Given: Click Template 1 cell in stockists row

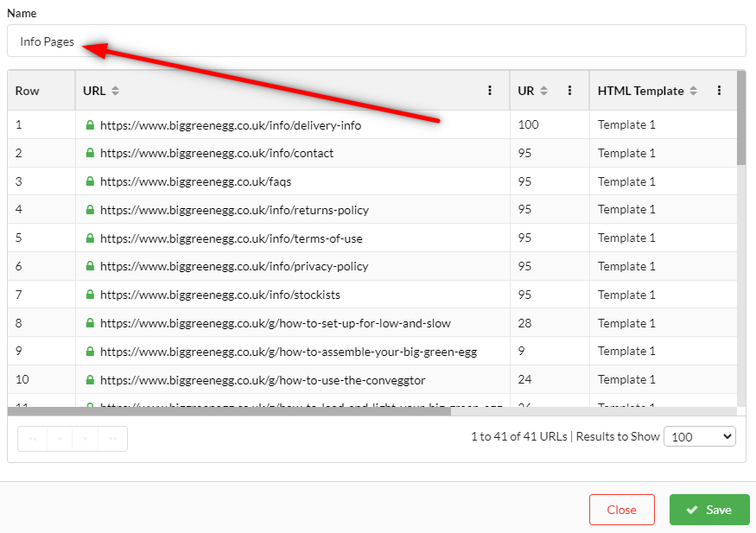Looking at the screenshot, I should (x=626, y=295).
